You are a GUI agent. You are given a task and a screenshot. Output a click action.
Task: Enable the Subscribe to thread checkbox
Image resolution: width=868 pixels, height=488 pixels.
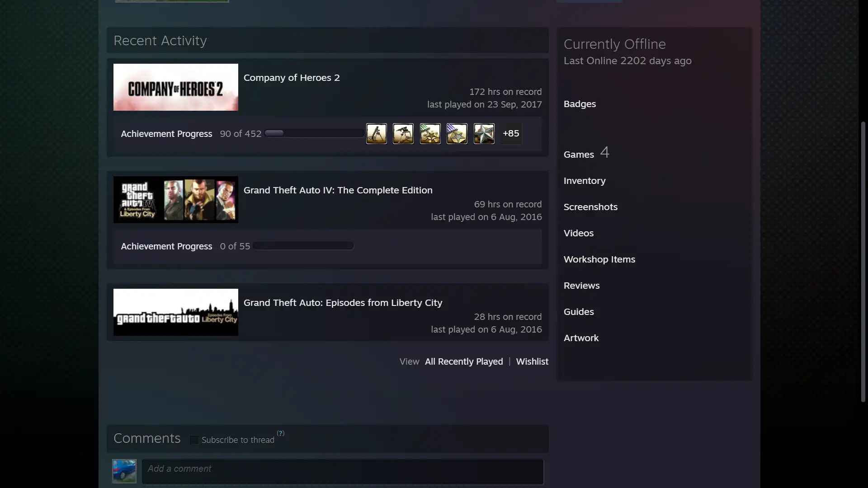pos(194,440)
